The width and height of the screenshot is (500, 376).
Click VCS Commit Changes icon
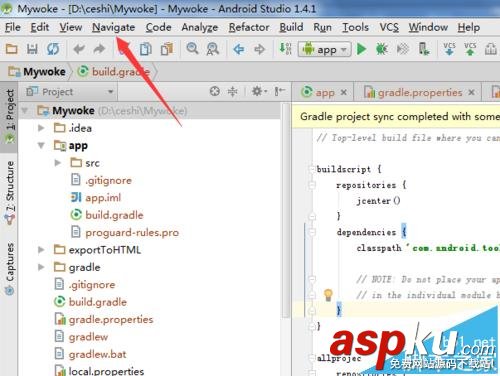click(x=470, y=49)
